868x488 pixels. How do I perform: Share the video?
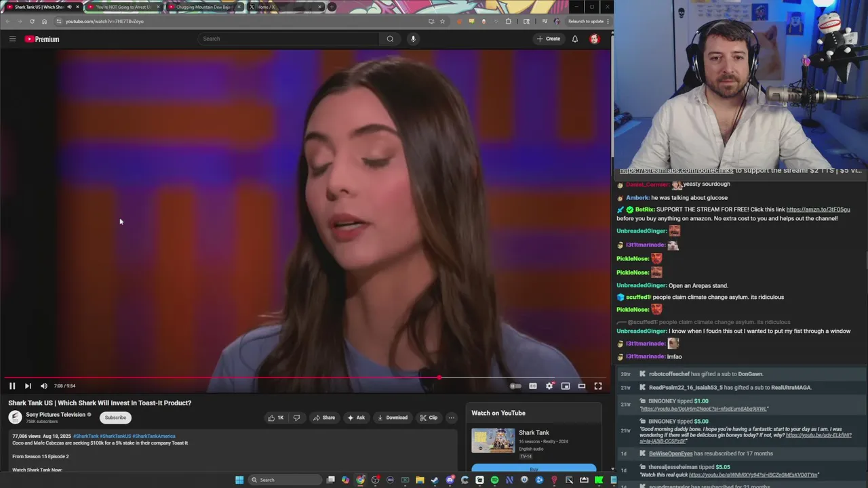tap(324, 418)
